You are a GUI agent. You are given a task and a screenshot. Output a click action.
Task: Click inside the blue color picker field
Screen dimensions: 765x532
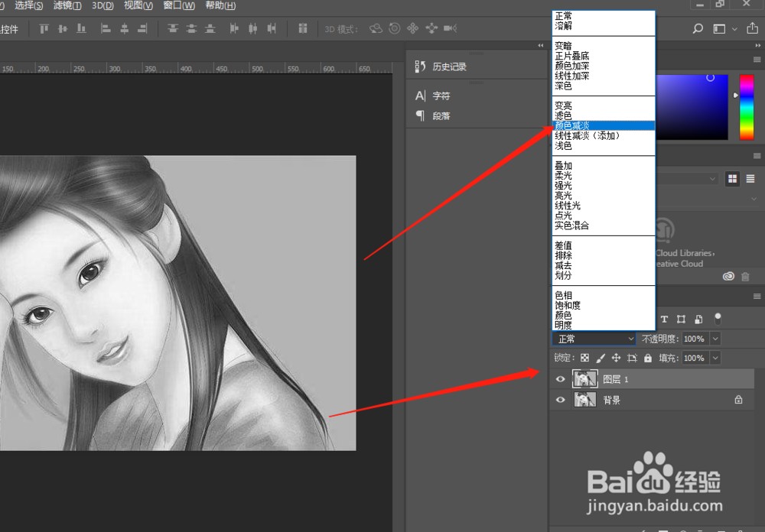pyautogui.click(x=692, y=107)
